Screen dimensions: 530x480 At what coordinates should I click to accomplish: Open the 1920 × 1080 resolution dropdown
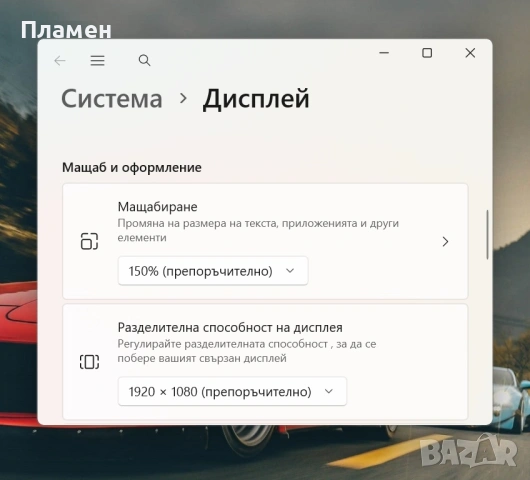pos(232,391)
